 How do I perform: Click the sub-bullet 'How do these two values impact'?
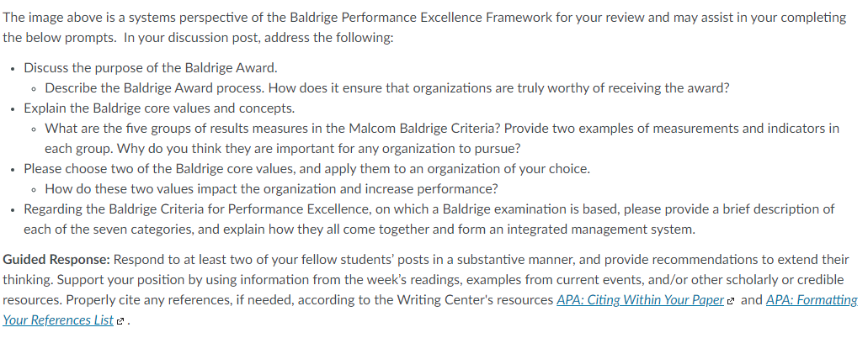(271, 188)
